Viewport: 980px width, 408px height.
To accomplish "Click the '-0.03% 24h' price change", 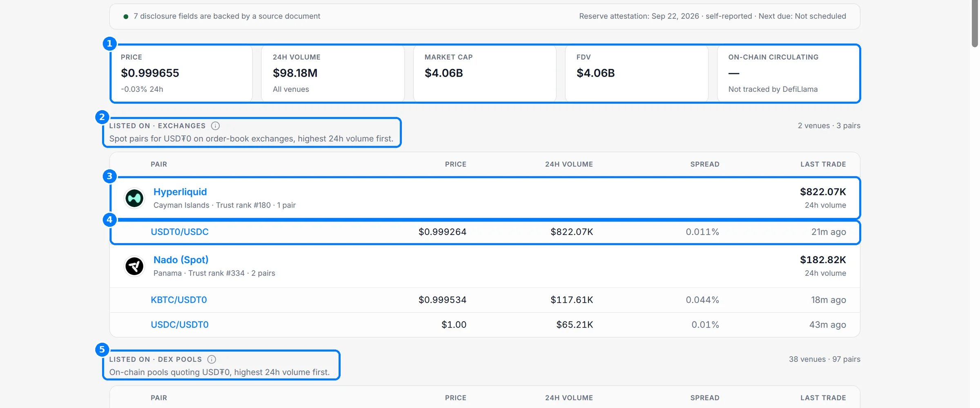I will (x=142, y=89).
